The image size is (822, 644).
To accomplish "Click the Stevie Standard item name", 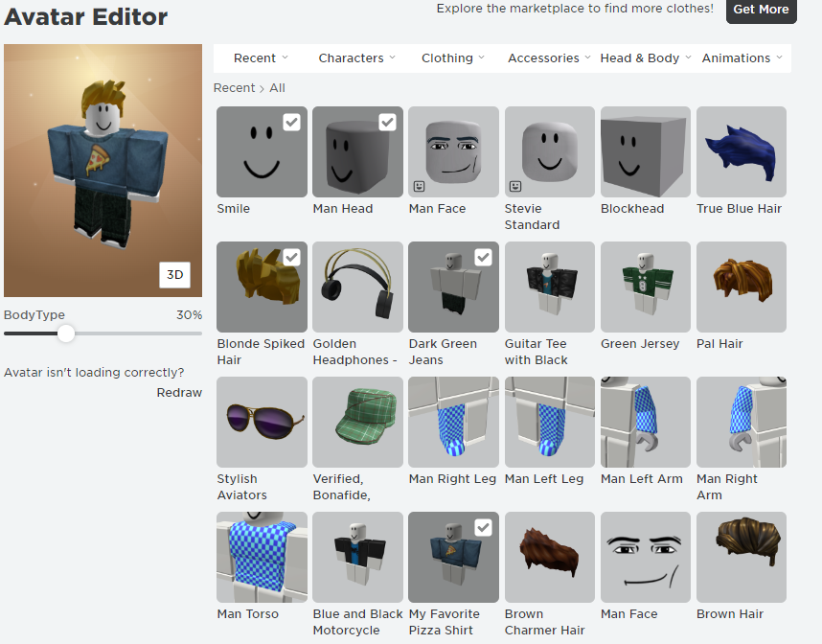I will point(532,217).
